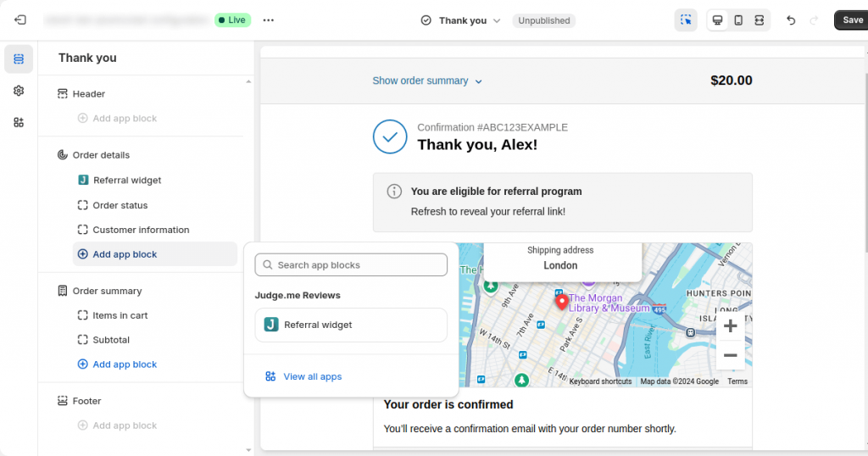Click the View all apps link
Screen dimensions: 868x456
click(312, 376)
